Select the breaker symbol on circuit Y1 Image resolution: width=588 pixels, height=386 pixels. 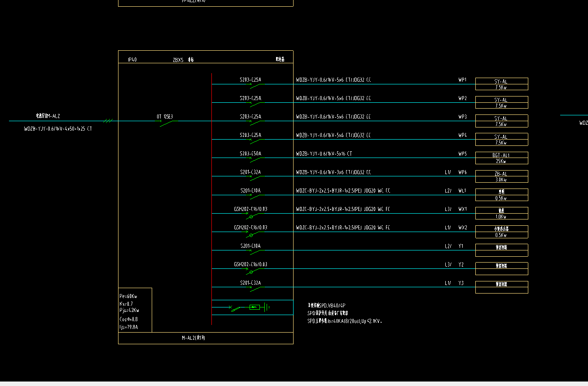[x=256, y=251]
